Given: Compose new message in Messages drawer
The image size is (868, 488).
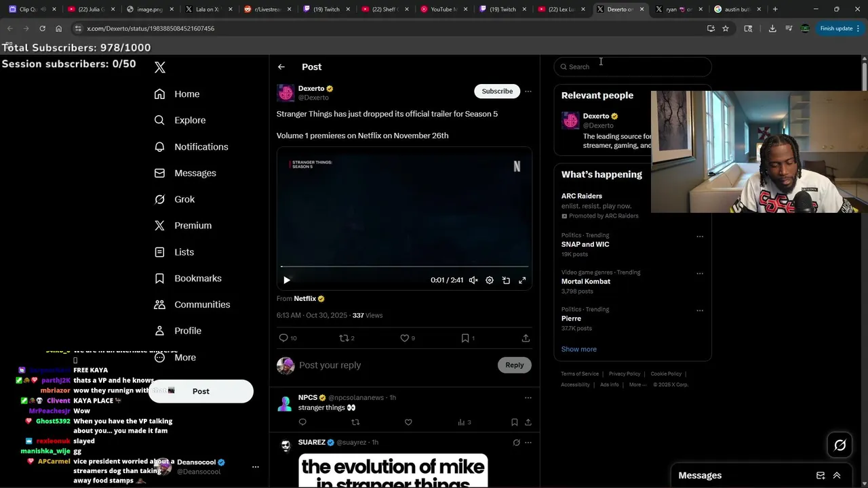Looking at the screenshot, I should point(821,476).
